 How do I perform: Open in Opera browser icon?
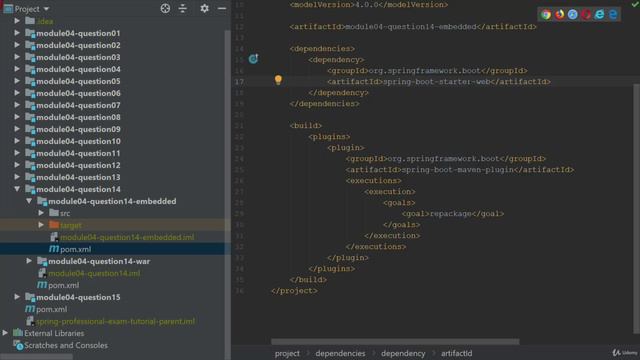[586, 15]
